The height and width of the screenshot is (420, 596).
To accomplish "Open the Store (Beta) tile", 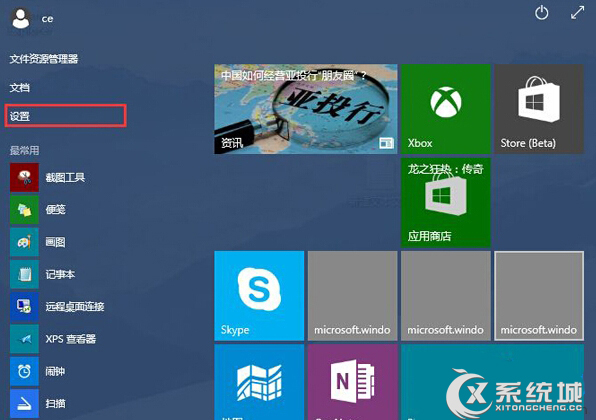I will point(539,109).
